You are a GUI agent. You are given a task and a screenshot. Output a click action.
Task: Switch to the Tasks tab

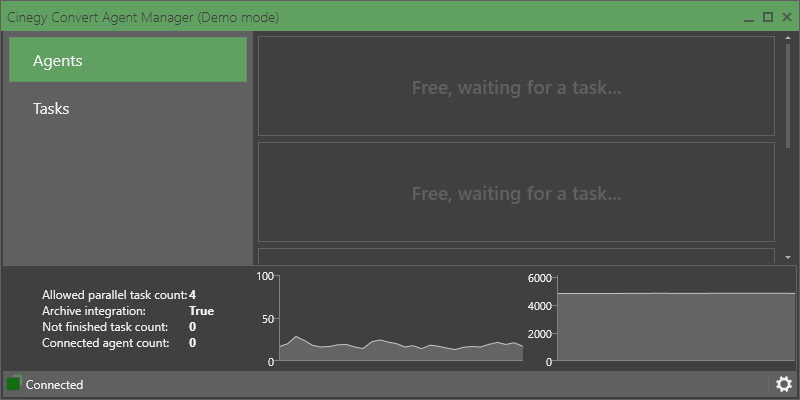click(128, 108)
